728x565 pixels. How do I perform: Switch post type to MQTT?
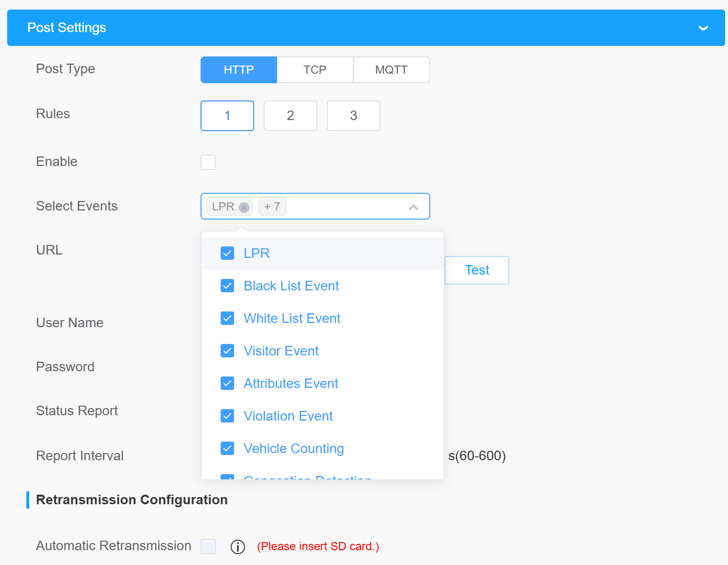[392, 70]
